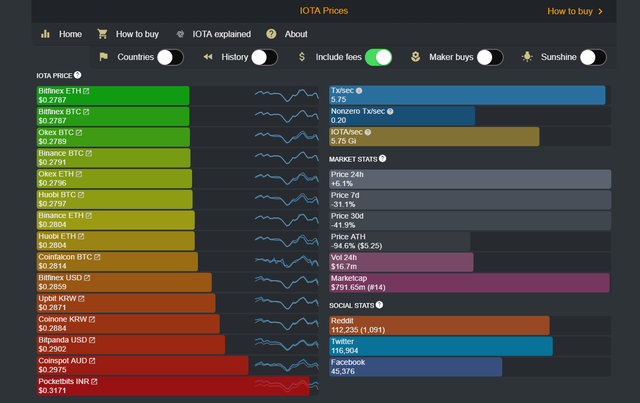Screen dimensions: 640x403
Task: Click the Nonzero Tx/sec 0.20 bar
Action: tap(402, 116)
